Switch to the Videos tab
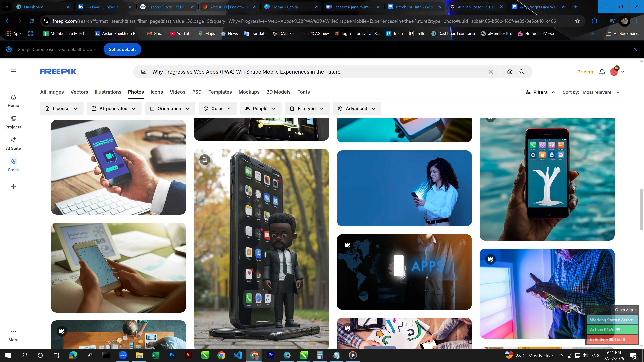 pos(177,92)
